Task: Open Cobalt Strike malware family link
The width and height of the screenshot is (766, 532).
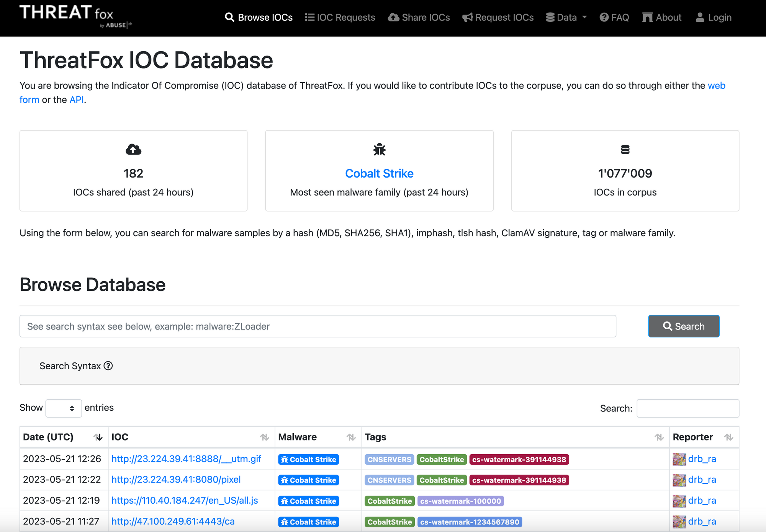Action: tap(379, 173)
